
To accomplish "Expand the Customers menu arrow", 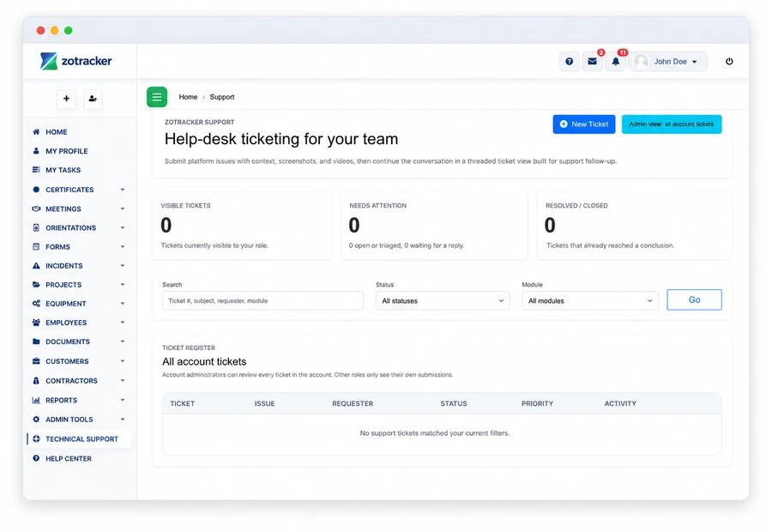I will coord(123,361).
